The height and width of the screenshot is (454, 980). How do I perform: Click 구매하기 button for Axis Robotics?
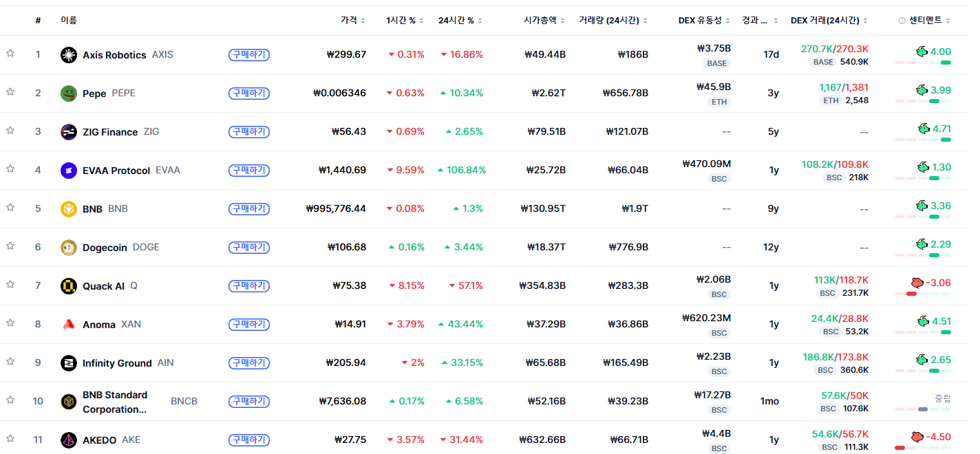coord(248,54)
